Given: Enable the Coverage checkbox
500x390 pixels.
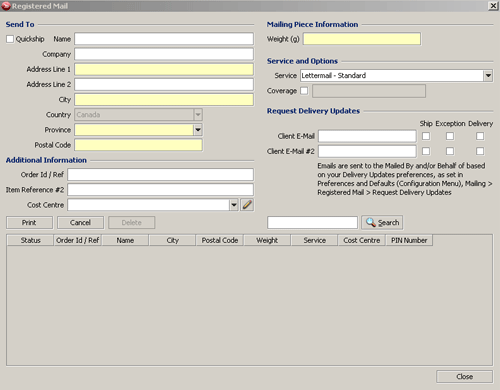Looking at the screenshot, I should (304, 91).
